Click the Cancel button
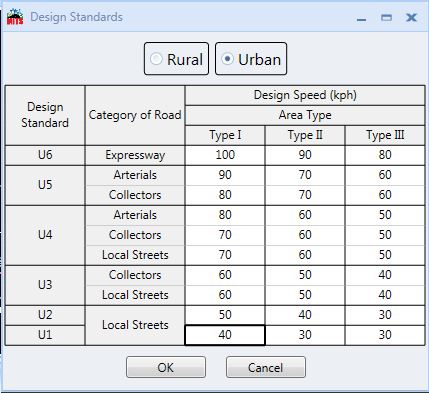The width and height of the screenshot is (429, 393). 266,367
